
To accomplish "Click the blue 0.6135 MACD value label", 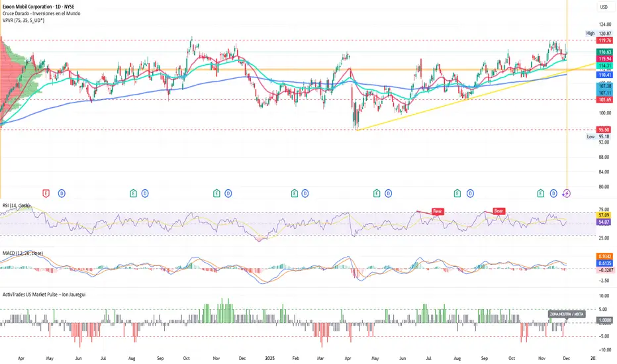I will [x=605, y=263].
